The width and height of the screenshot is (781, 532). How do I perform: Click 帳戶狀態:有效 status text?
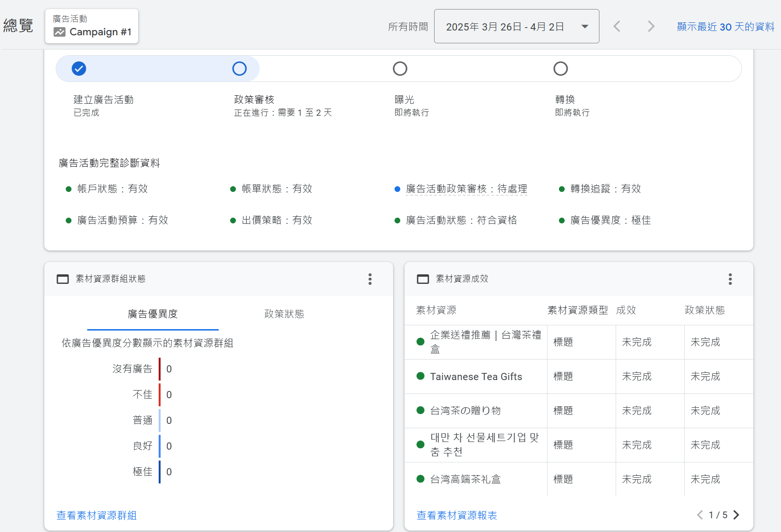(112, 189)
